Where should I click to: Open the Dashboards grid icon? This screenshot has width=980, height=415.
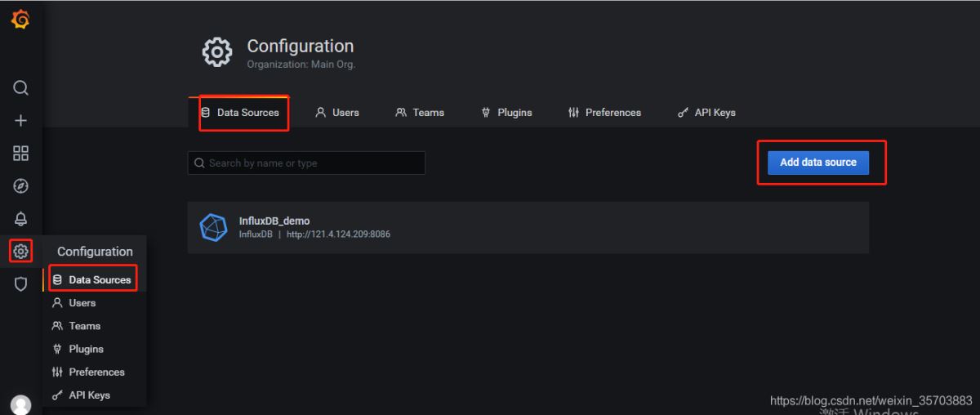(x=21, y=154)
